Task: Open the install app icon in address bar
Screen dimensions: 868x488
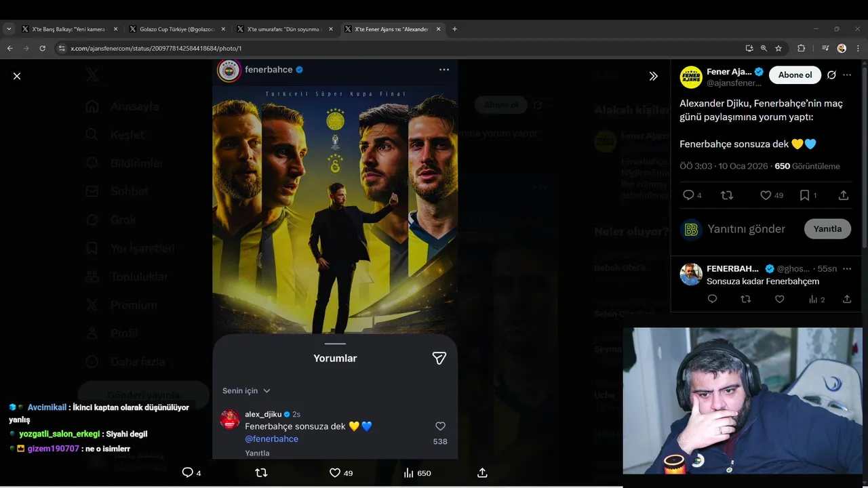Action: click(x=749, y=48)
